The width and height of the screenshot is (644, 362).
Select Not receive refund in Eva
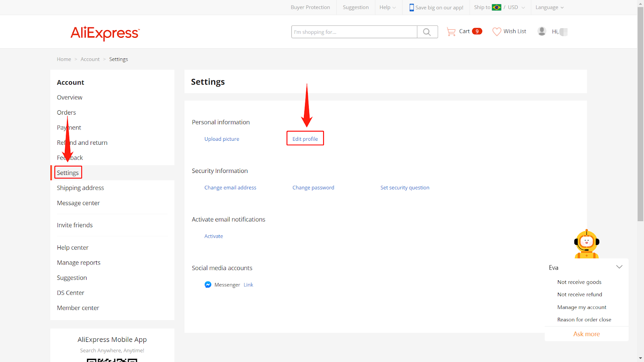point(580,295)
